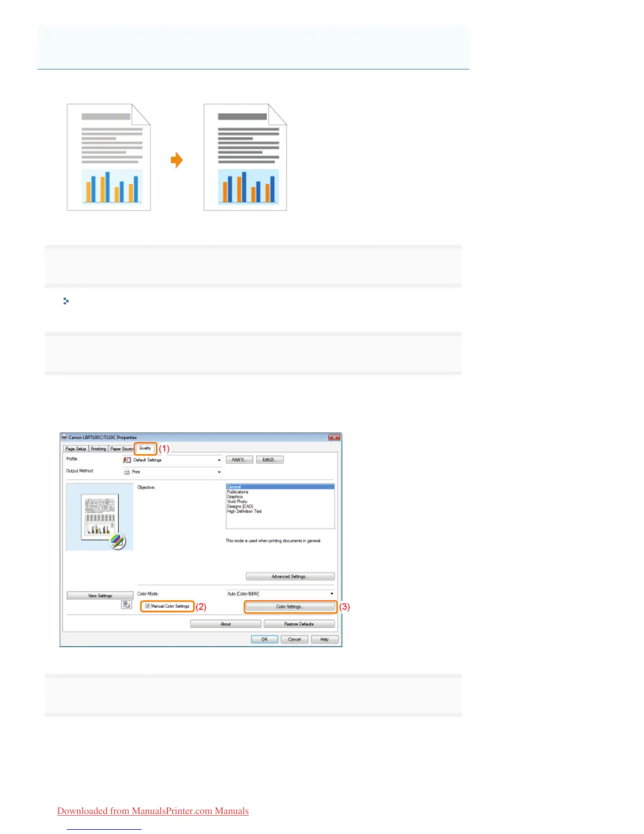Image resolution: width=644 pixels, height=834 pixels.
Task: Click the light document illustration before the arrow
Action: pyautogui.click(x=108, y=157)
